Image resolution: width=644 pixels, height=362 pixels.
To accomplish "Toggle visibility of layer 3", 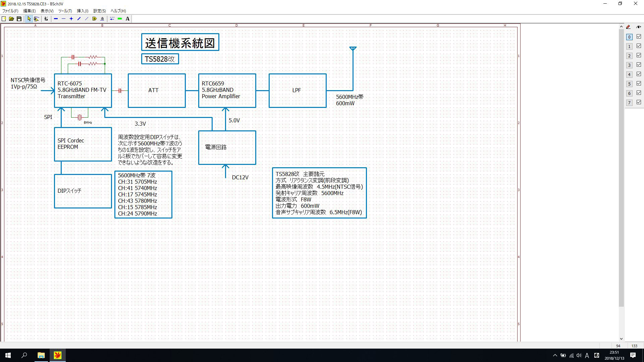I will (x=639, y=65).
